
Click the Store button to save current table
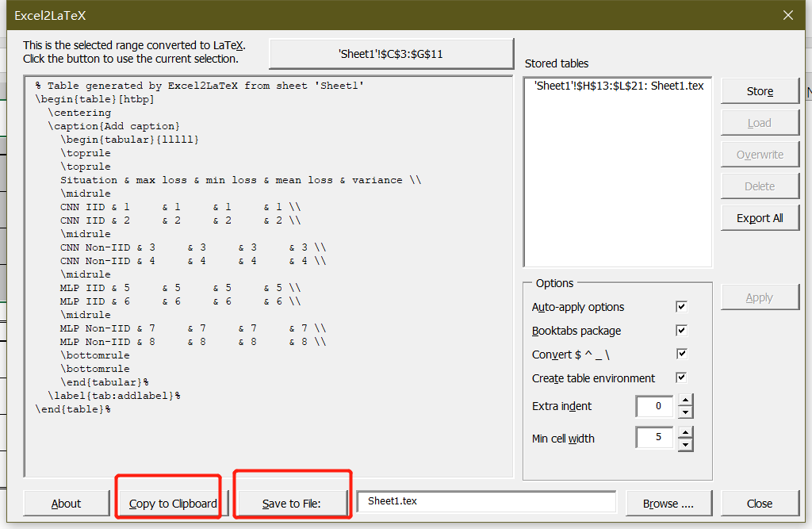click(759, 90)
